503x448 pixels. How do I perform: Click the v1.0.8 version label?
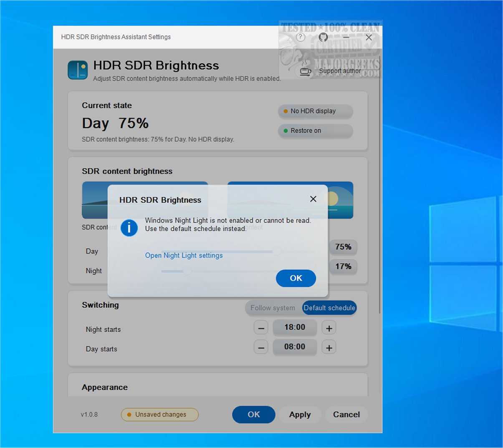89,415
